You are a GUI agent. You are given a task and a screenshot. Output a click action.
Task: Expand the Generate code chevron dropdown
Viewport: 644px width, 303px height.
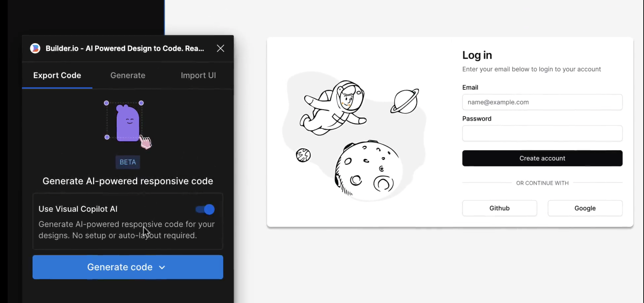[x=162, y=267]
